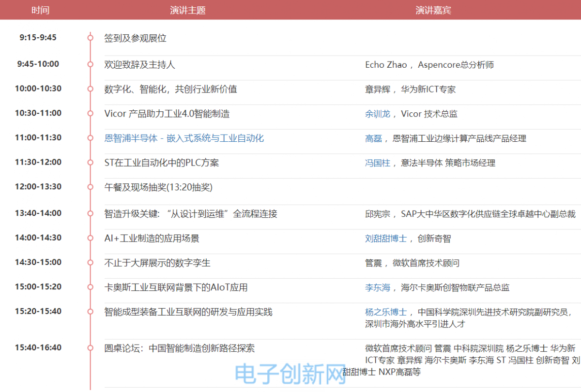Click the 15:00-15:20 time cell
Image resolution: width=581 pixels, height=392 pixels.
[x=38, y=286]
